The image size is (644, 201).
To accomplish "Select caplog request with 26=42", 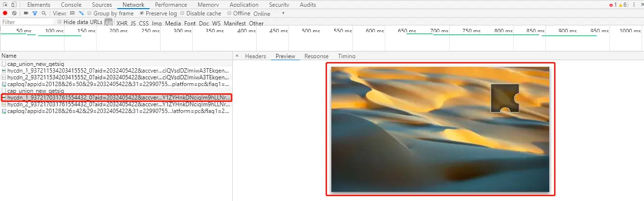I will (x=116, y=111).
